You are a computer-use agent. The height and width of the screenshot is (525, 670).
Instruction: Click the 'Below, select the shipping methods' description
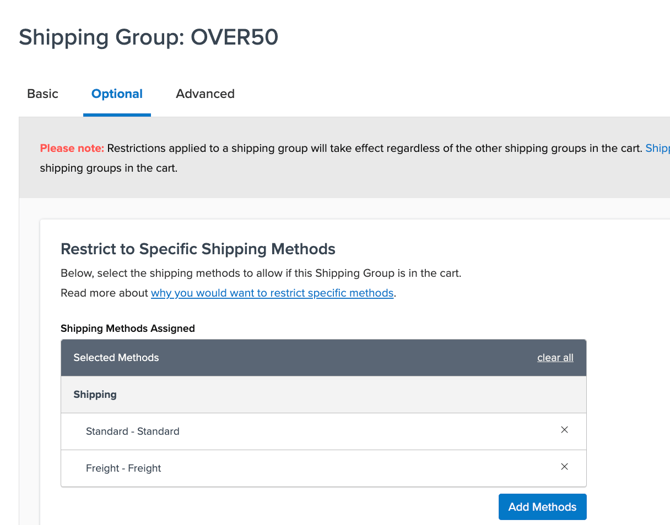click(x=260, y=273)
